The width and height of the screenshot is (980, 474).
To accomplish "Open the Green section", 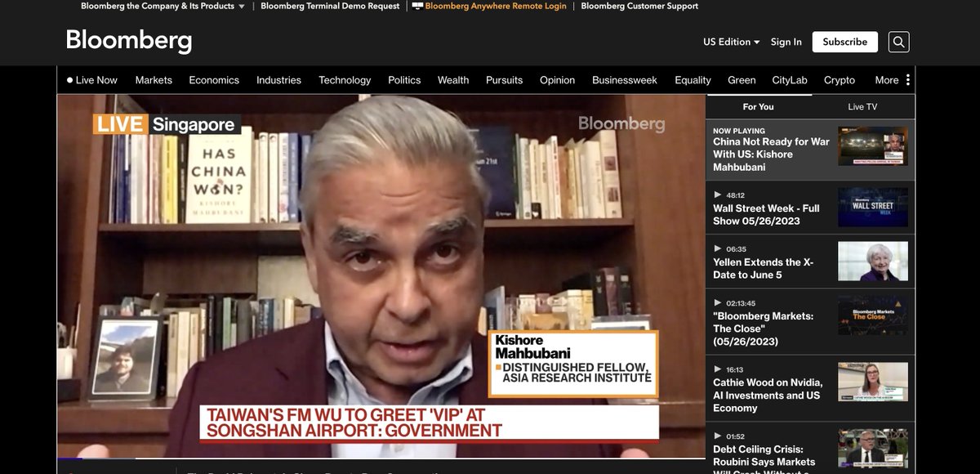I will click(742, 80).
